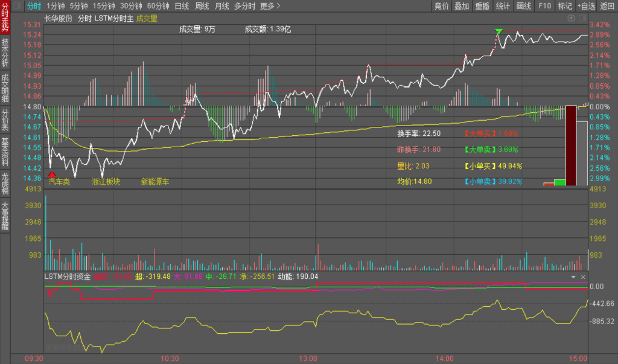This screenshot has width=618, height=364.
Task: Toggle the 叠加 overlay option
Action: pyautogui.click(x=462, y=6)
